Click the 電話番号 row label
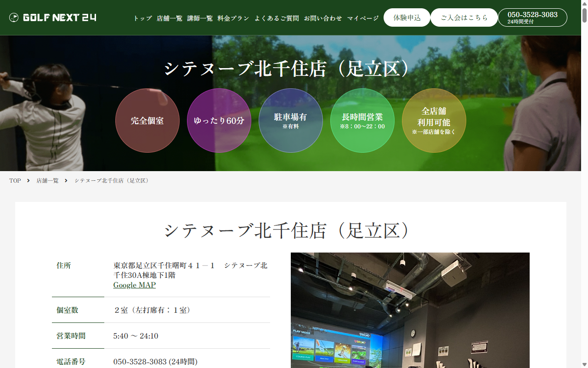 click(71, 362)
